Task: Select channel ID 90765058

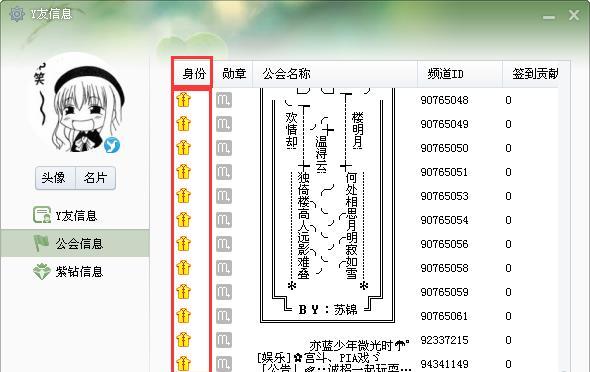Action: [x=444, y=268]
